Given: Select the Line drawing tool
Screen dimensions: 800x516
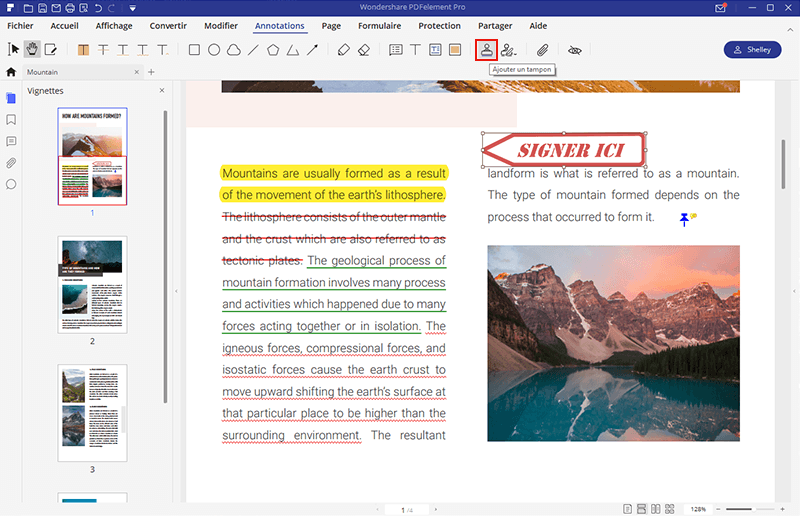Looking at the screenshot, I should pyautogui.click(x=253, y=50).
